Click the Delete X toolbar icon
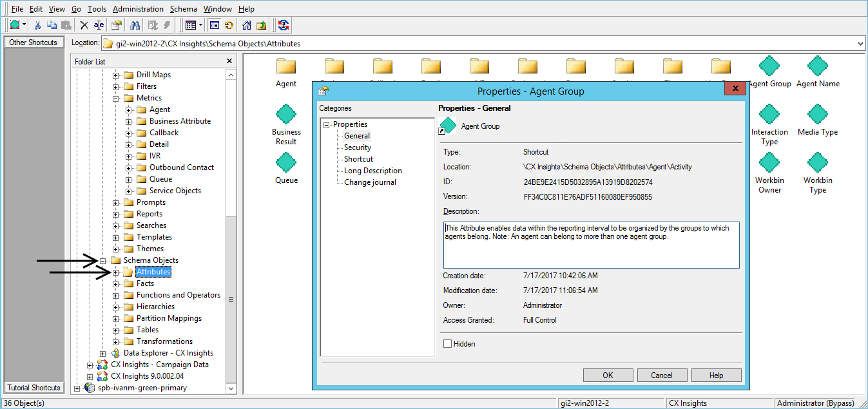 (x=84, y=25)
